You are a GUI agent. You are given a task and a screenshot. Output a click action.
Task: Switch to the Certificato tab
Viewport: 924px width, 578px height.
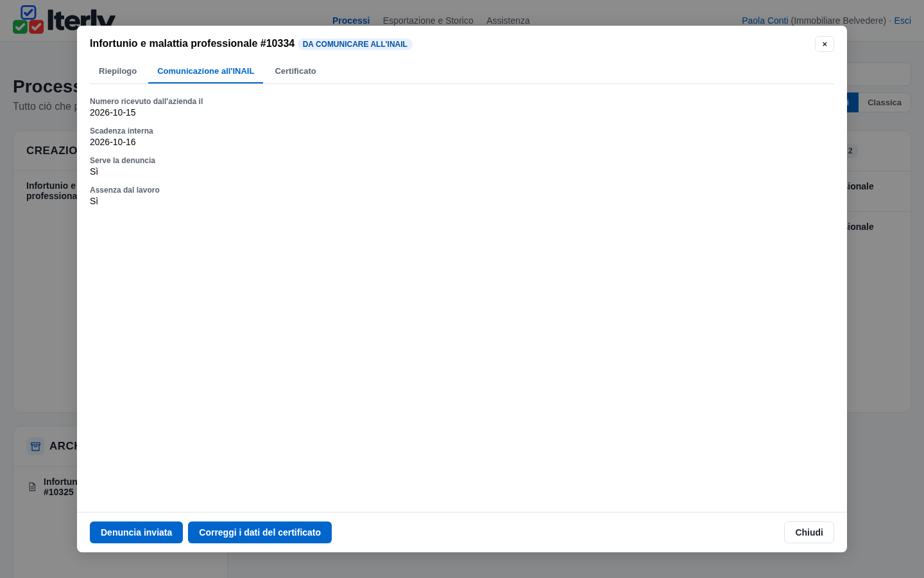[x=295, y=71]
